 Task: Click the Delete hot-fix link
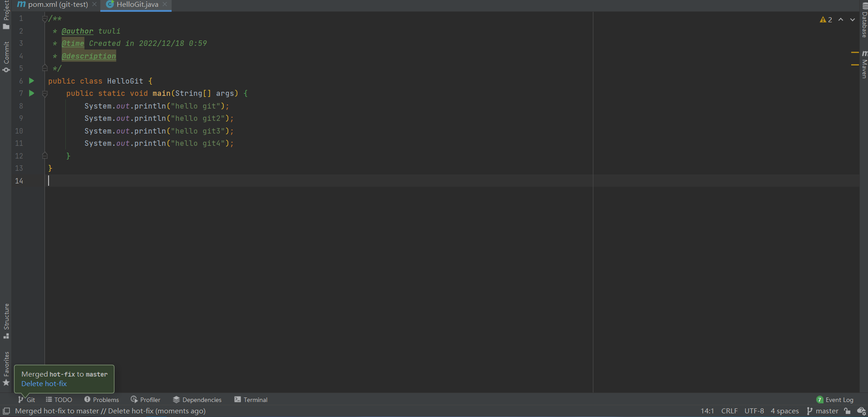pos(44,384)
